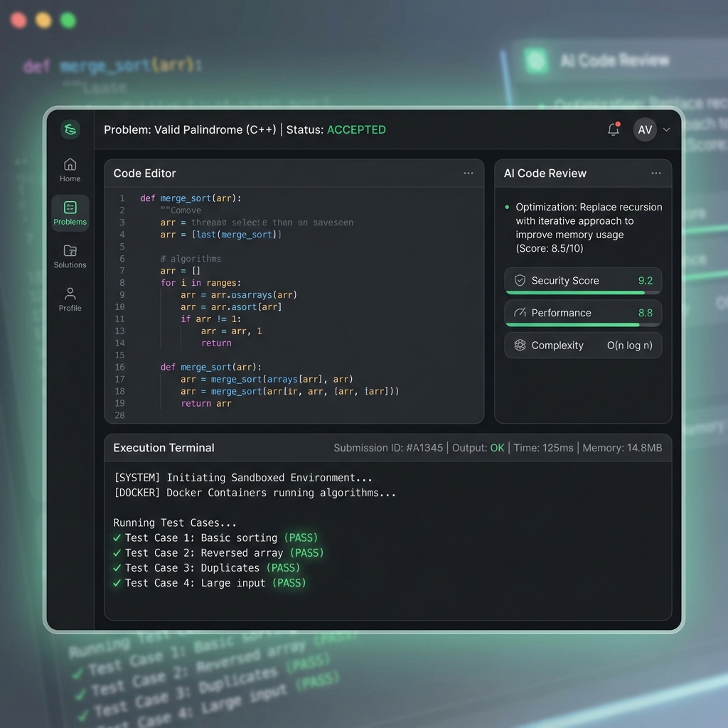Open the AI Code Review options menu

point(656,173)
